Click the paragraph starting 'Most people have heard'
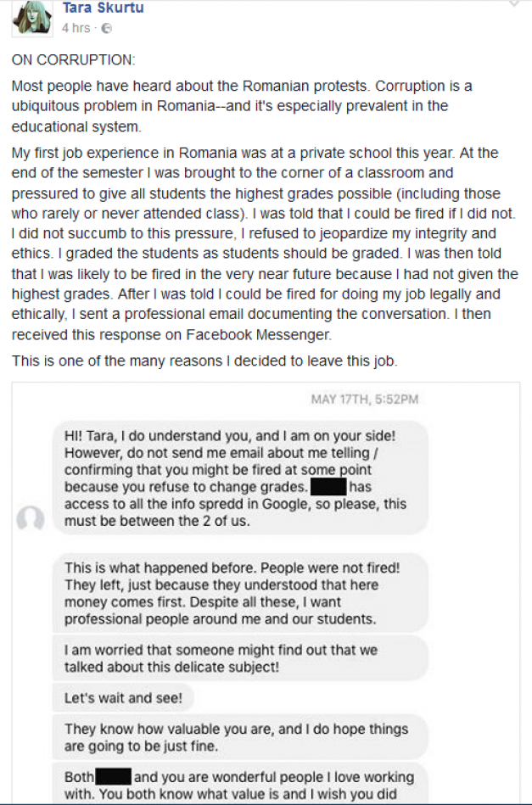The image size is (532, 805). pos(229,107)
